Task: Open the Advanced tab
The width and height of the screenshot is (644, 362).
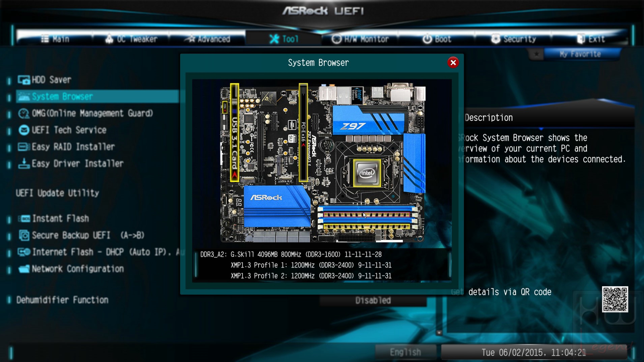Action: (207, 39)
